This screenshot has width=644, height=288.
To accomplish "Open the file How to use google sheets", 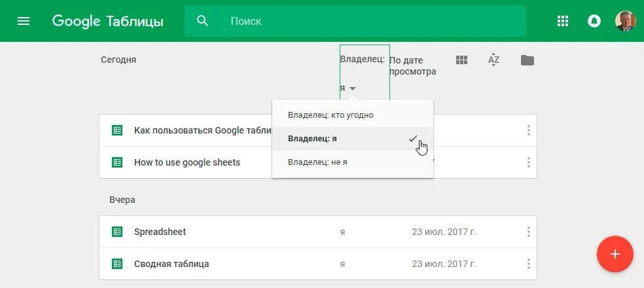I will coord(187,162).
